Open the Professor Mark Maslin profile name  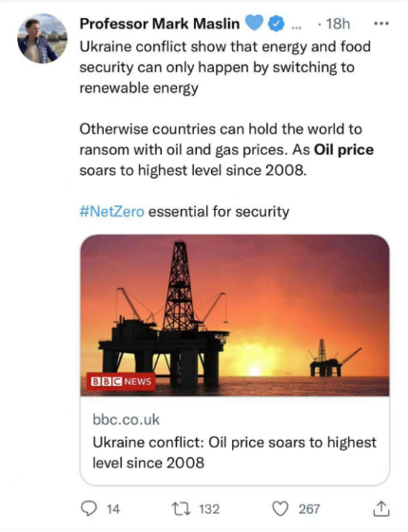tap(160, 24)
